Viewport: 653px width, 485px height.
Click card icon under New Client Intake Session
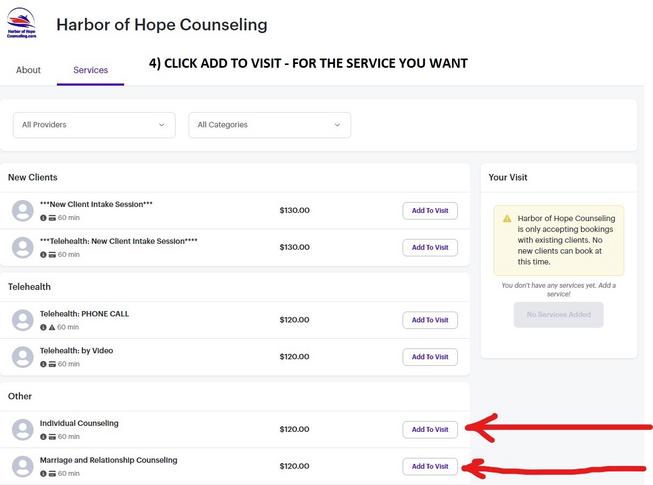[x=52, y=218]
